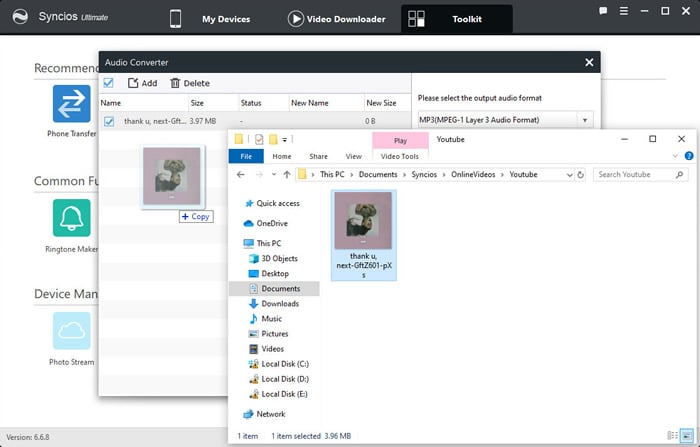Click the new folder icon in Explorer title bar
The width and height of the screenshot is (700, 447).
tap(273, 139)
